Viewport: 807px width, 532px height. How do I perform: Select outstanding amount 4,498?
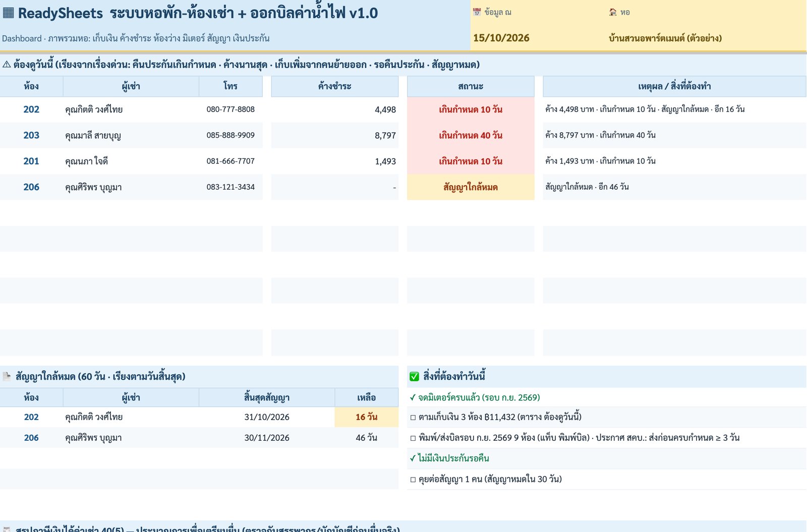click(385, 109)
